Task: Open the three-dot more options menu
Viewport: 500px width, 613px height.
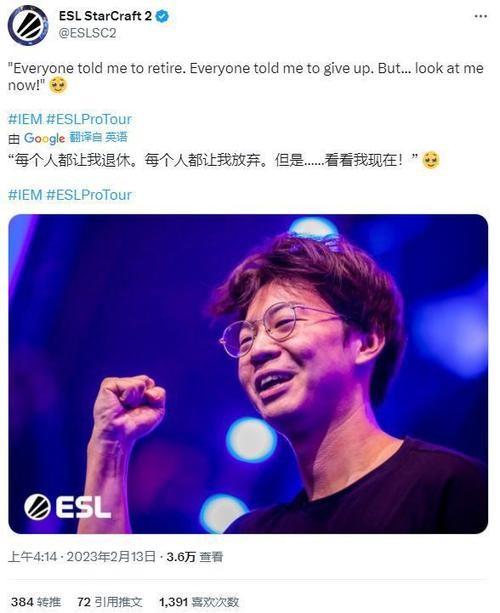Action: point(480,16)
